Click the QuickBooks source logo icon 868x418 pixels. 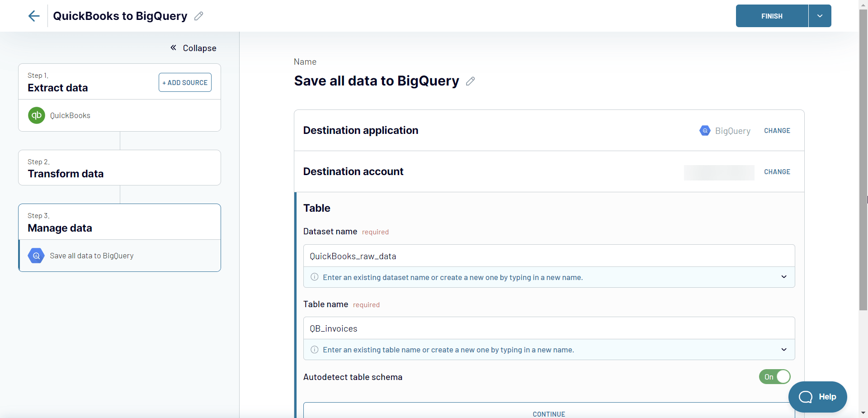[37, 115]
